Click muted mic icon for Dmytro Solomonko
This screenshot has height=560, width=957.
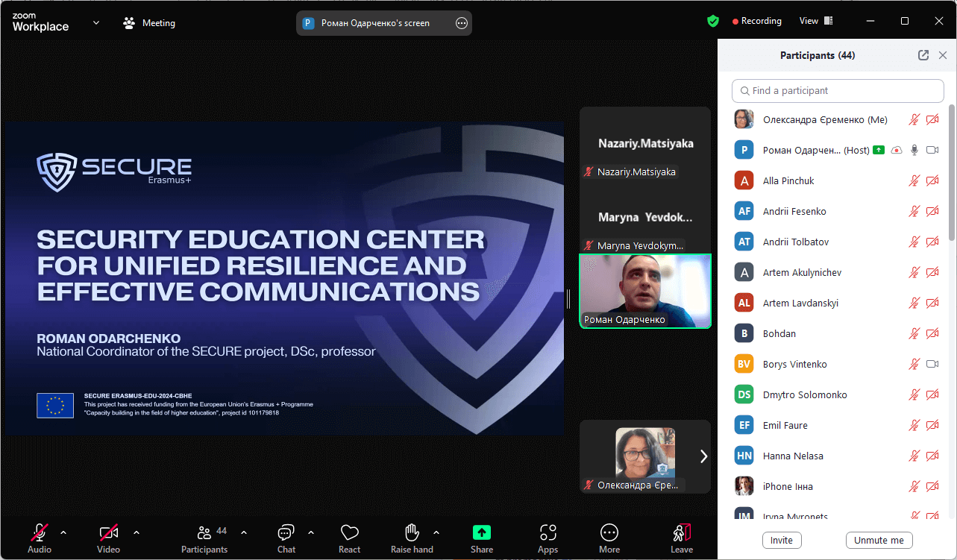[x=914, y=394]
